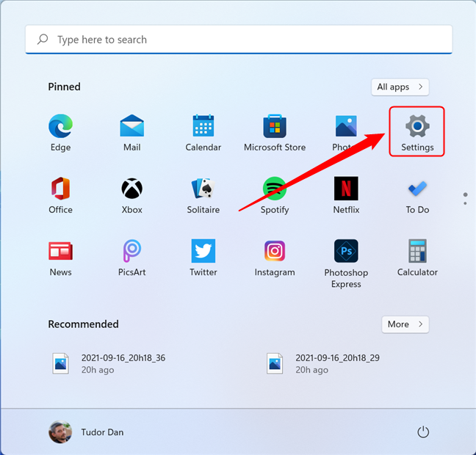Click into the Type here to search field
Image resolution: width=476 pixels, height=455 pixels.
coord(239,40)
